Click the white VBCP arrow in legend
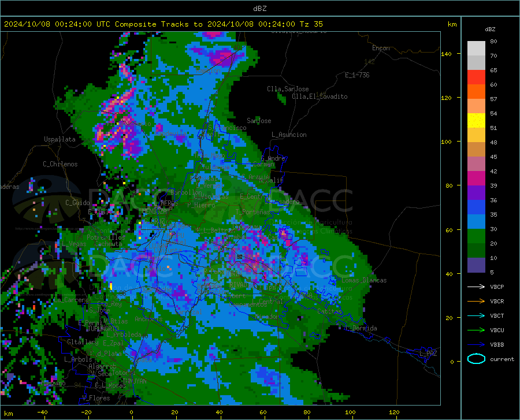 [x=476, y=287]
